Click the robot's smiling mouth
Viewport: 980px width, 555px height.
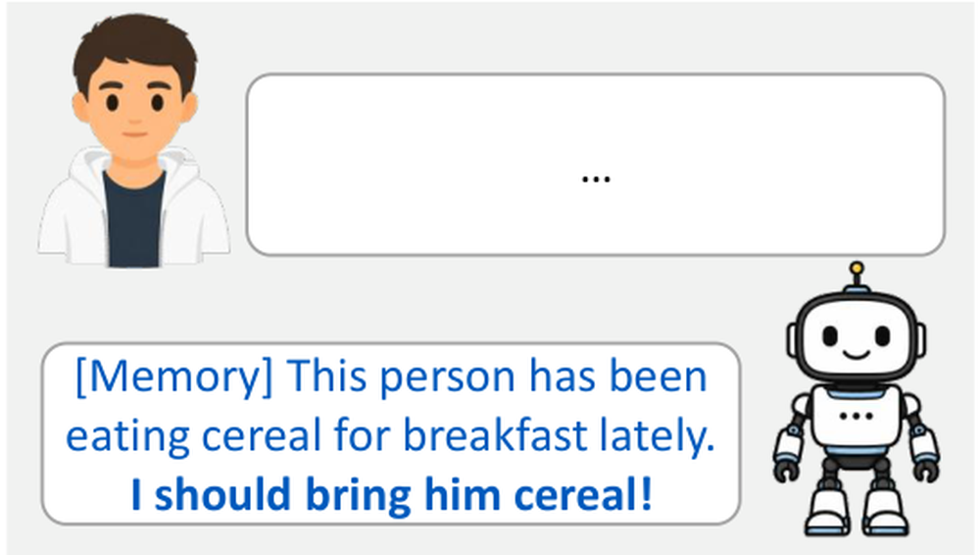[x=857, y=355]
